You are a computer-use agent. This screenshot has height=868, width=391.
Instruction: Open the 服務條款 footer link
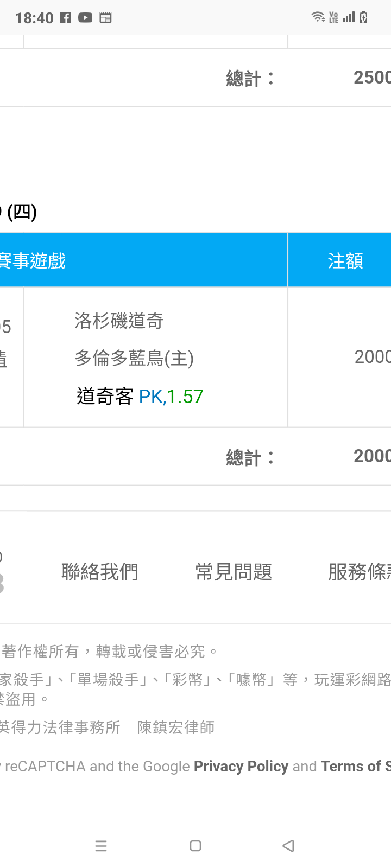point(358,572)
